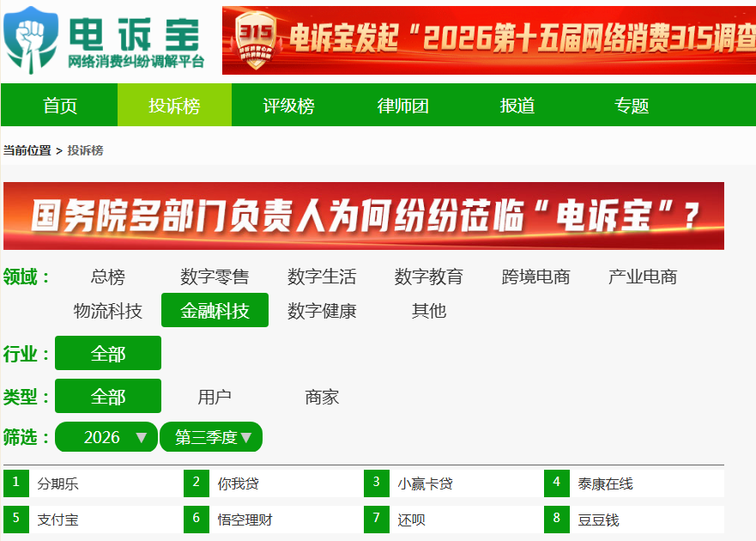Click the 电诉宝 shield fist logo
The image size is (756, 541).
click(31, 40)
